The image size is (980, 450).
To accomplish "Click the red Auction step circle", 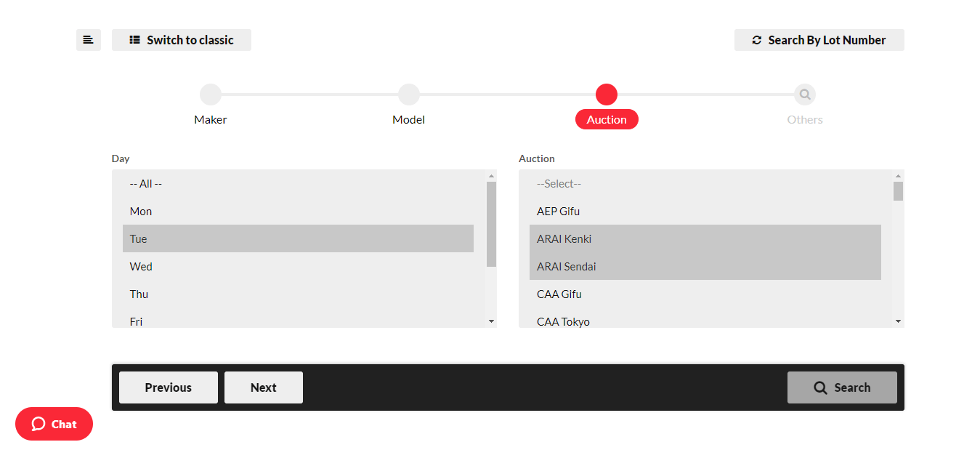I will (x=607, y=94).
